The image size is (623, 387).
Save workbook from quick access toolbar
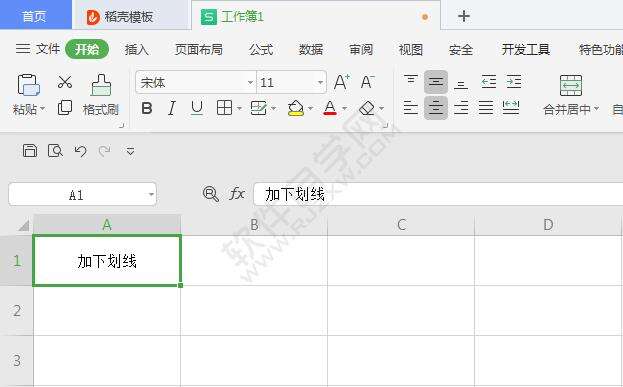[30, 151]
